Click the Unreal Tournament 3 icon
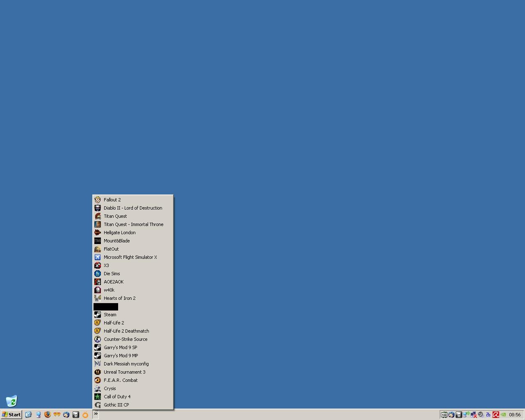Screen dimensions: 525x420 [x=98, y=372]
